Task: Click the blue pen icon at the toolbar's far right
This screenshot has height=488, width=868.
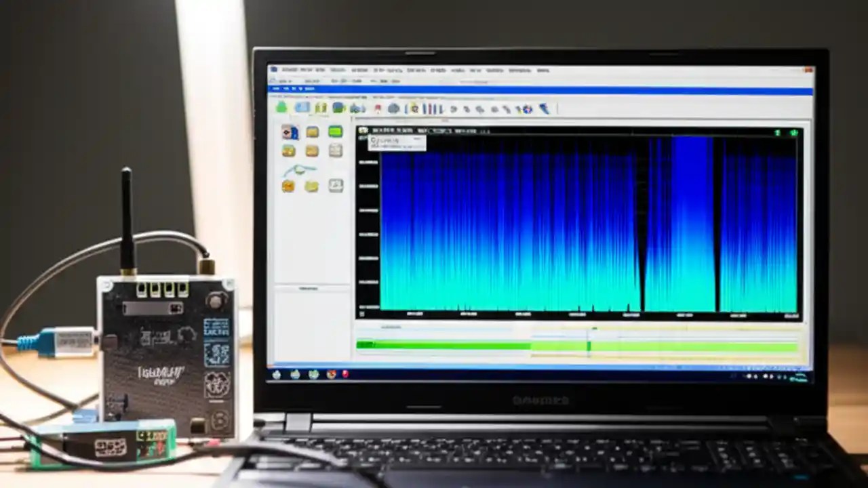Action: (543, 107)
